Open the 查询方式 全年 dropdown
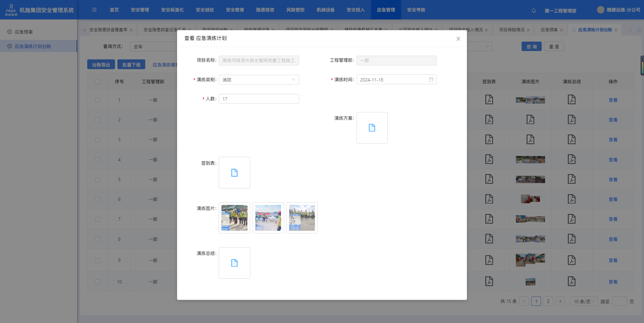The height and width of the screenshot is (323, 644). (x=154, y=47)
